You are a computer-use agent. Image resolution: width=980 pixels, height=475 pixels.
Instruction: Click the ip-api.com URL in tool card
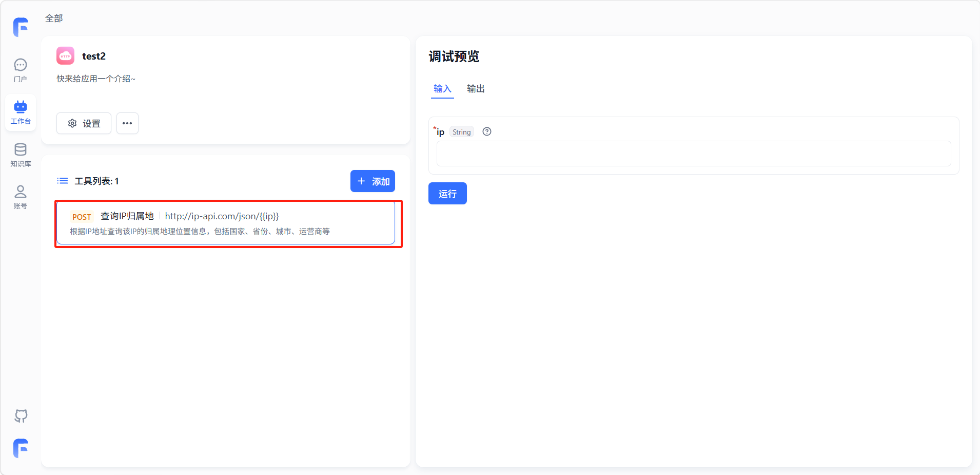tap(222, 216)
